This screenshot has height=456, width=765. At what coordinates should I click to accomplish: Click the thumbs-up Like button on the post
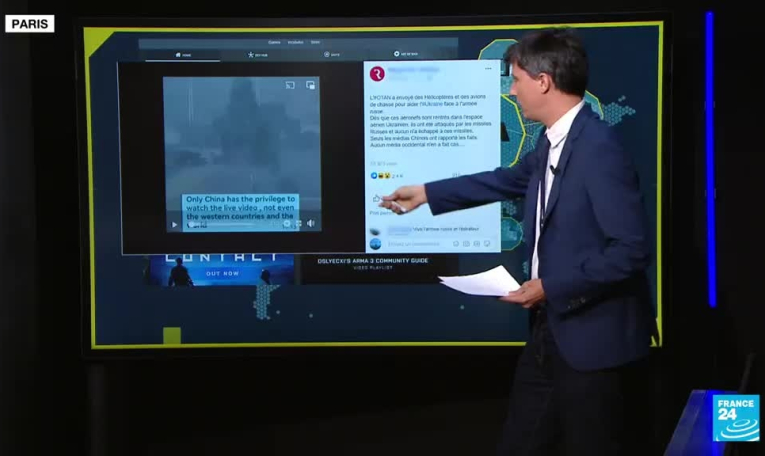point(376,198)
